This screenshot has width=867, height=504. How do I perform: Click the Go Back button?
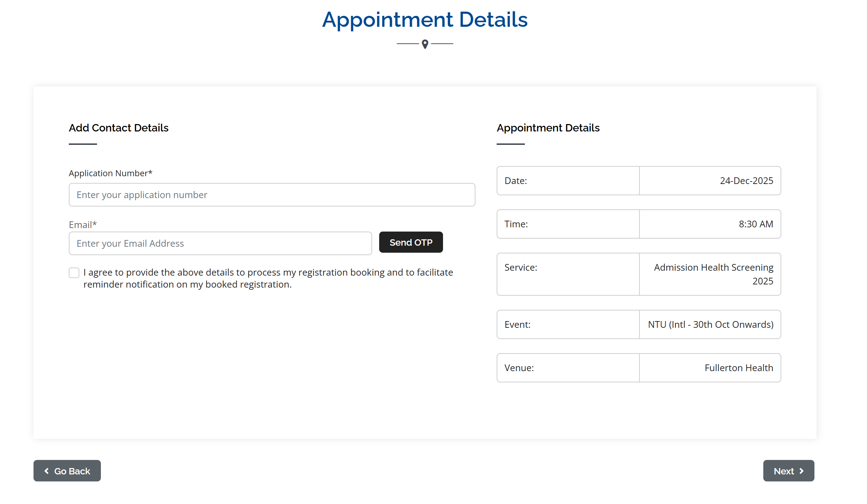click(67, 471)
